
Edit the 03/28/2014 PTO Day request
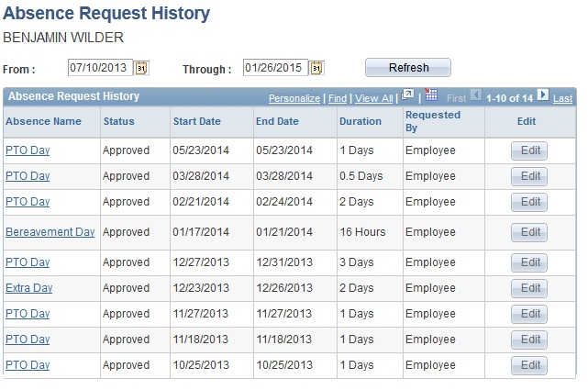(529, 176)
